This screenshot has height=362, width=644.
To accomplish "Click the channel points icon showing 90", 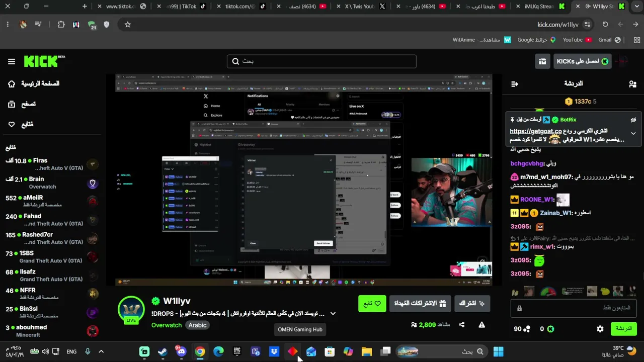I will click(x=527, y=329).
